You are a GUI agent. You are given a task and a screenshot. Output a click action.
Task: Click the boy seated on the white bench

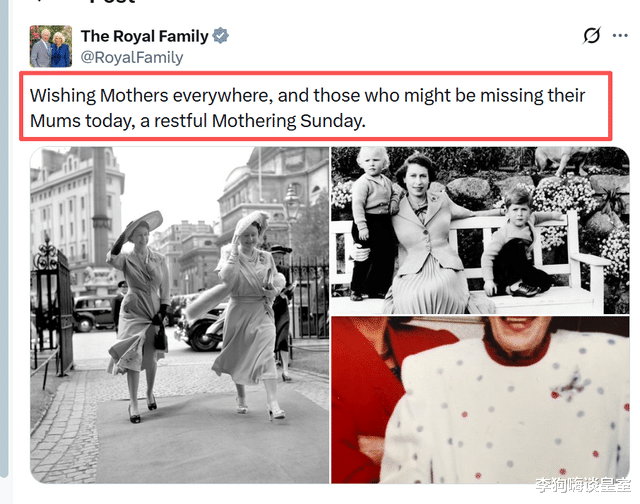click(x=515, y=243)
